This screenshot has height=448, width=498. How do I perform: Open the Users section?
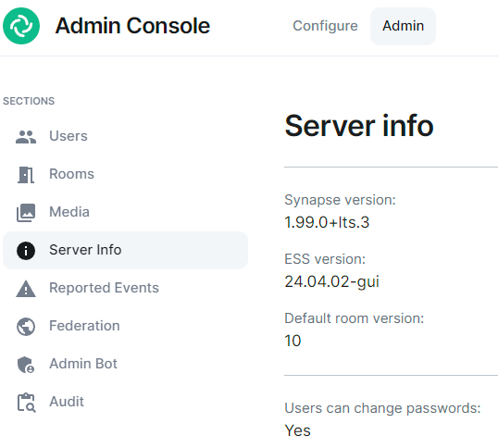(125, 136)
